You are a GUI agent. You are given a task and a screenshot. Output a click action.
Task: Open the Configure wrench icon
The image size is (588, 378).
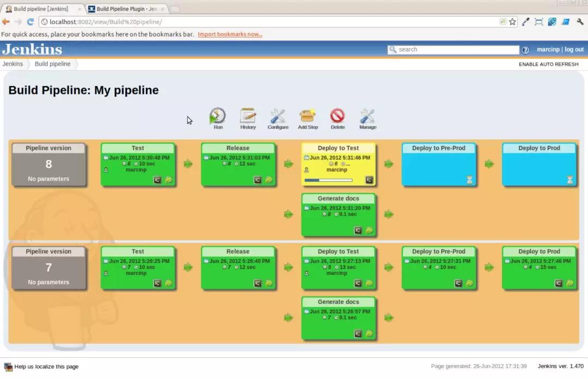pos(278,116)
